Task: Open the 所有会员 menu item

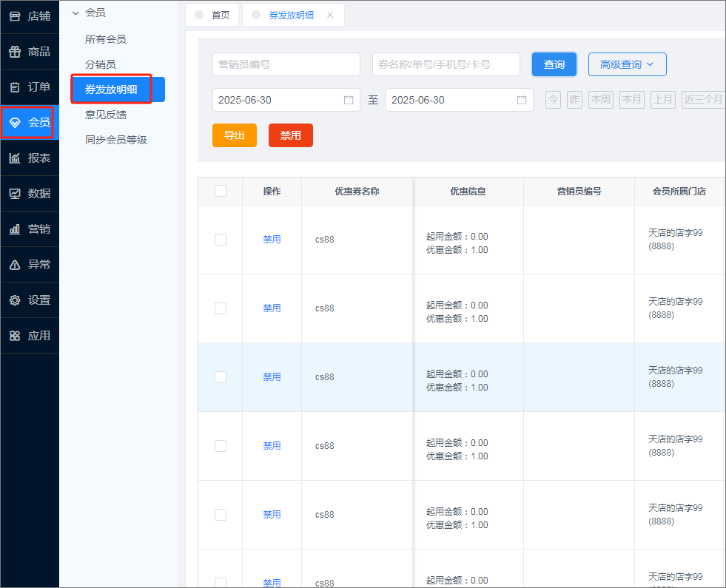Action: coord(106,39)
